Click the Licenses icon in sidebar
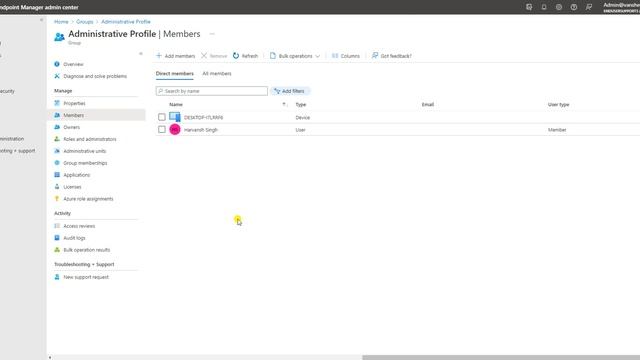 pyautogui.click(x=57, y=187)
